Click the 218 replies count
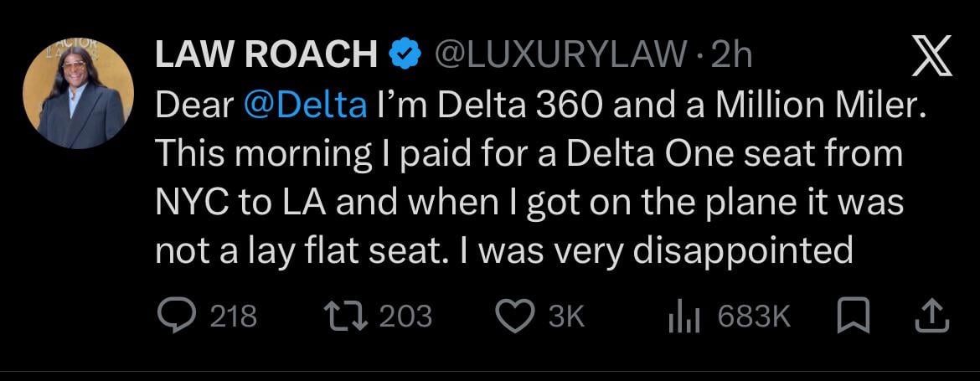The height and width of the screenshot is (381, 980). (233, 316)
